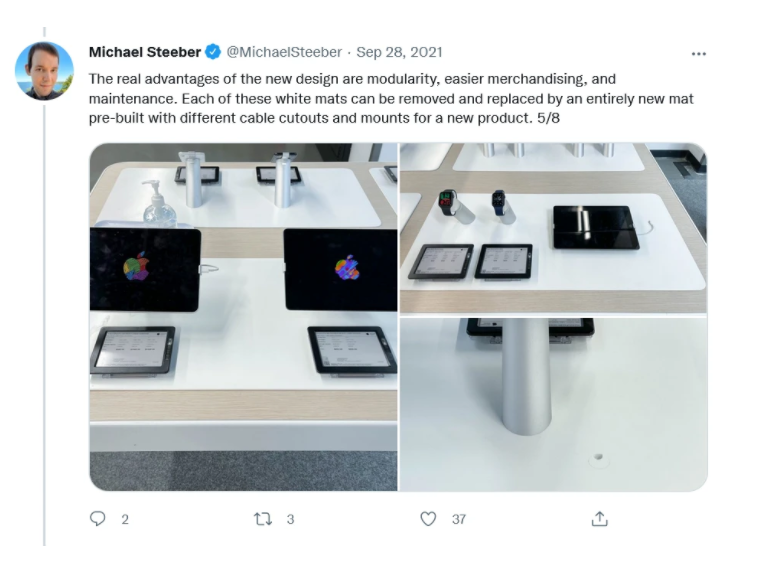Click the colorful Apple logo on left iPad
The width and height of the screenshot is (768, 573).
137,267
